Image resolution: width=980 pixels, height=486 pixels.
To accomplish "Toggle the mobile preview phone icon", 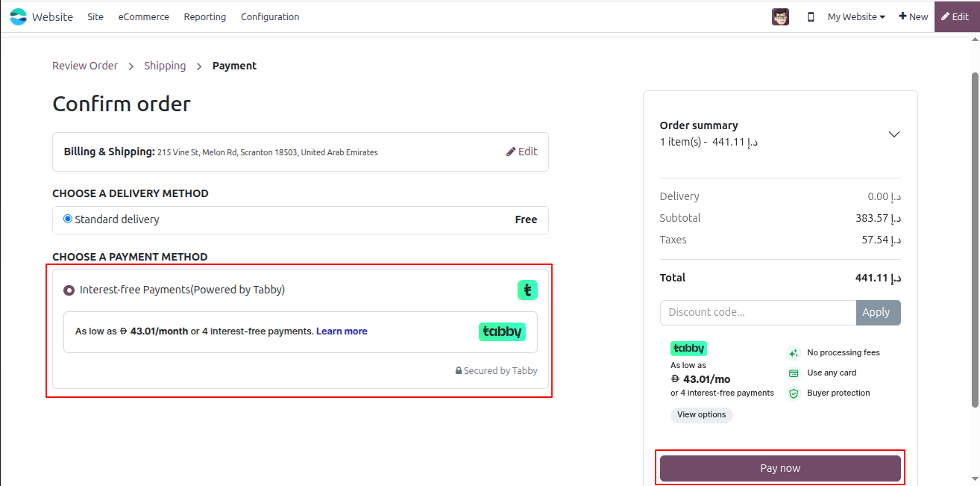I will click(811, 16).
